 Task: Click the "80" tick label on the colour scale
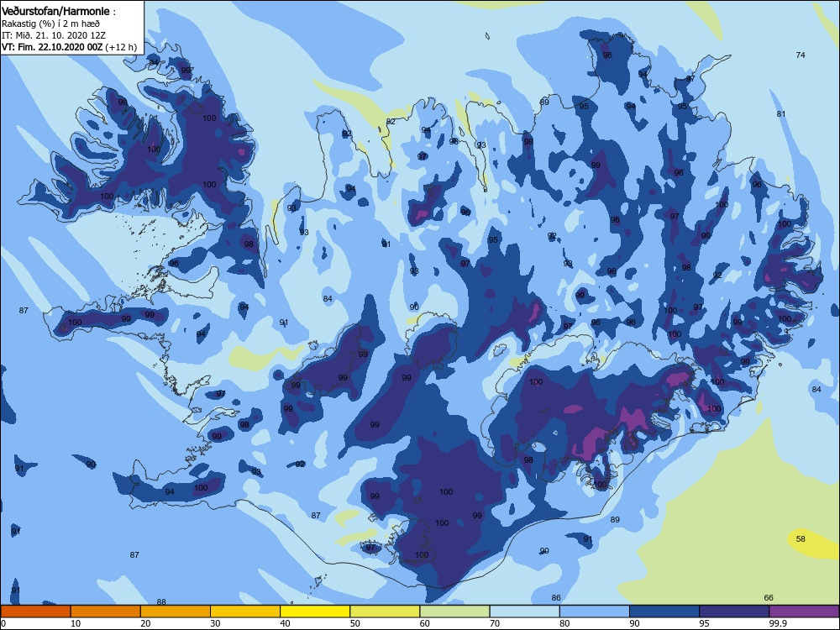click(x=564, y=623)
